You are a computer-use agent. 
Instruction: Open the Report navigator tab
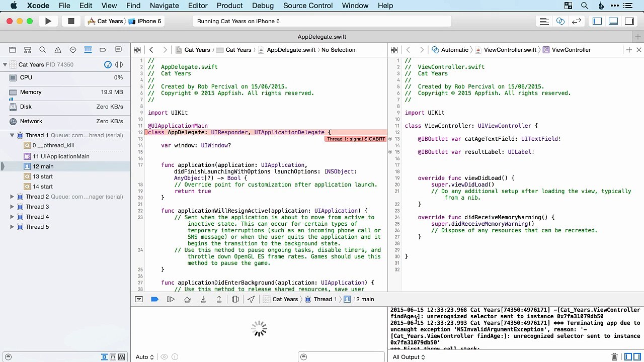click(x=118, y=50)
